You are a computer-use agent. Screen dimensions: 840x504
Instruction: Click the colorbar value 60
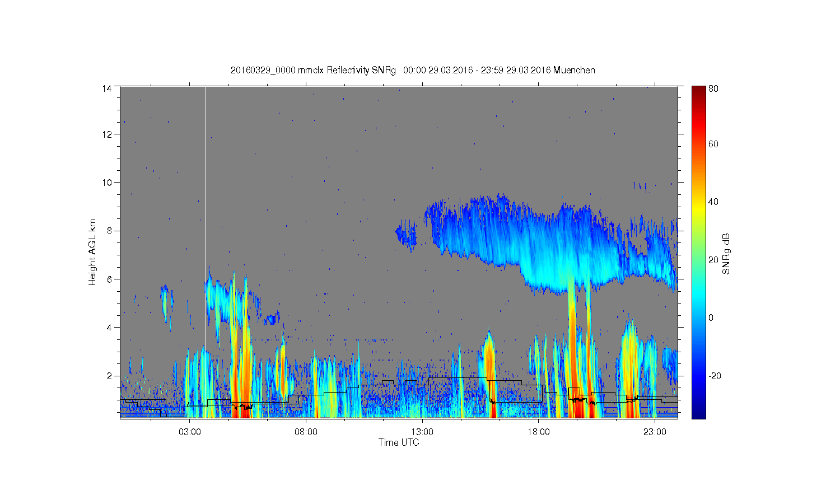click(713, 144)
